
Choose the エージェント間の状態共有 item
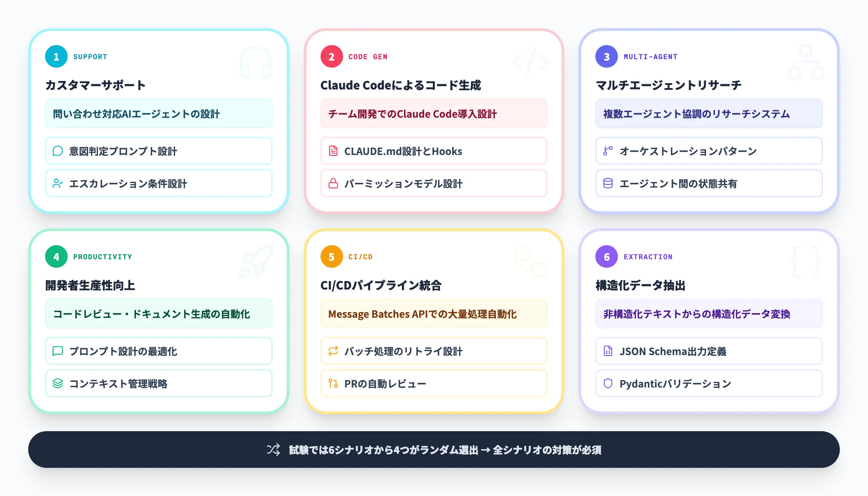[x=709, y=184]
